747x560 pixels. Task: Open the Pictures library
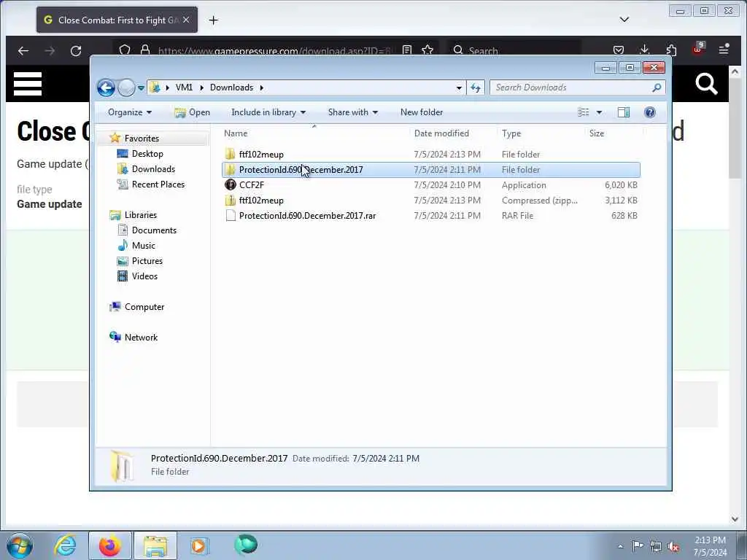[147, 261]
